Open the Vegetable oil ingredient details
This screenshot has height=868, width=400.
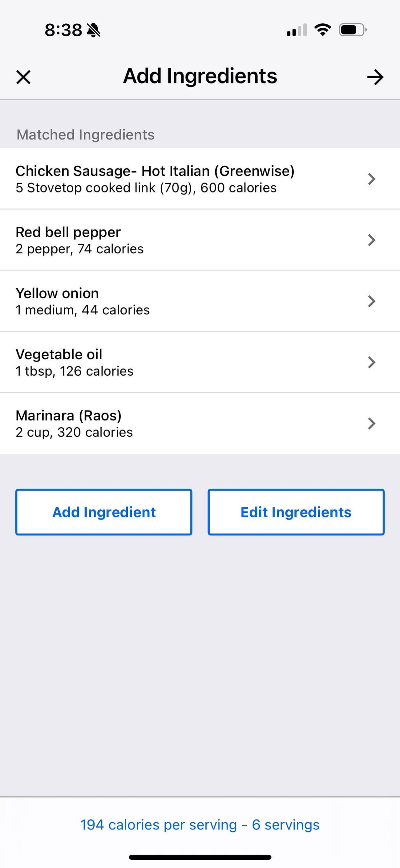[59, 355]
